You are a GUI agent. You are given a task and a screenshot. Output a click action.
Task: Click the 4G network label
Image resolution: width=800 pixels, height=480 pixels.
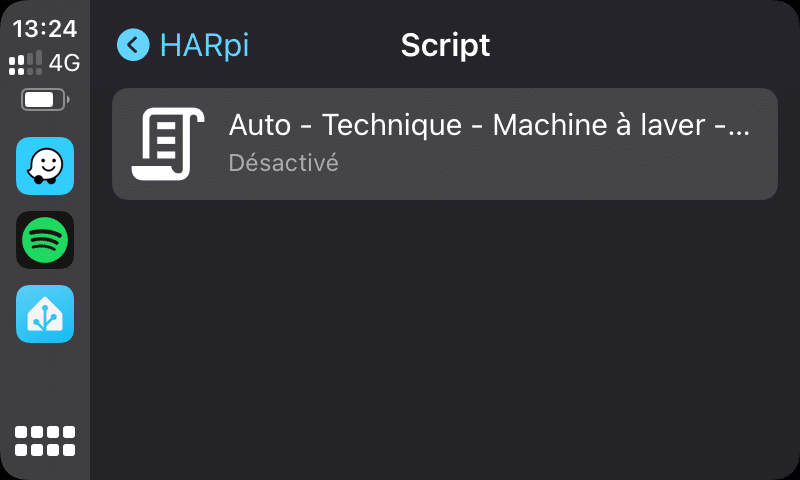(64, 63)
